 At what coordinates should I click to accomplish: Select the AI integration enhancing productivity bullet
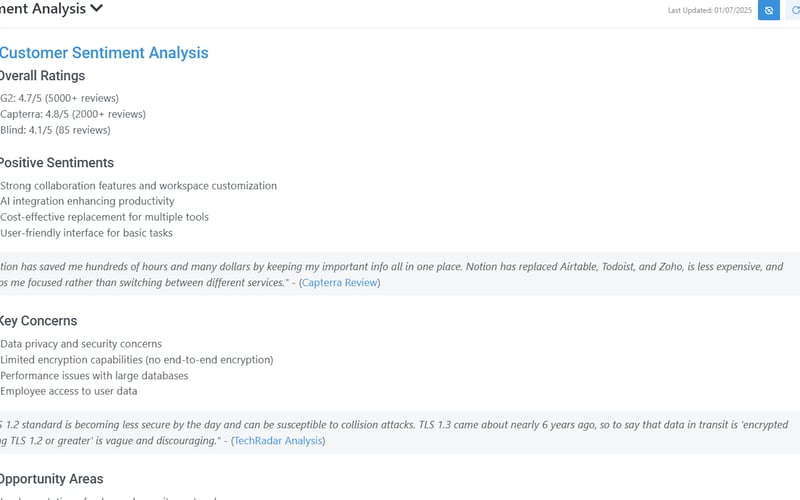[87, 201]
